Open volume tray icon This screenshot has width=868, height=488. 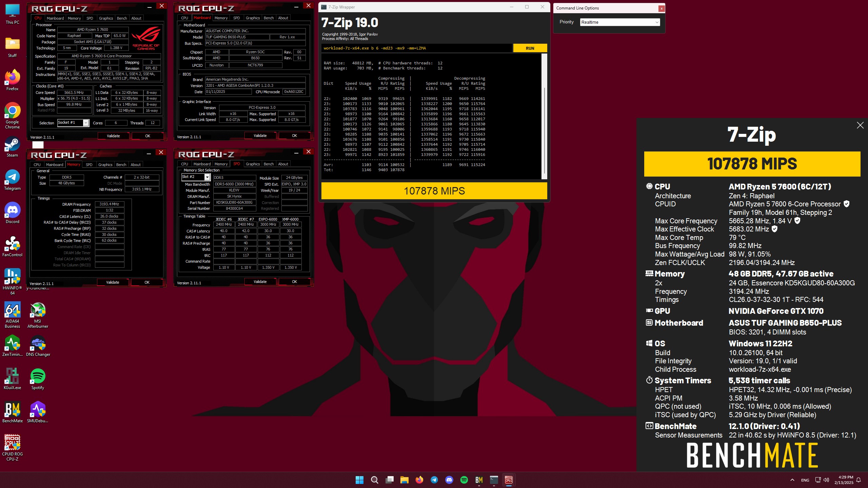[x=826, y=480]
